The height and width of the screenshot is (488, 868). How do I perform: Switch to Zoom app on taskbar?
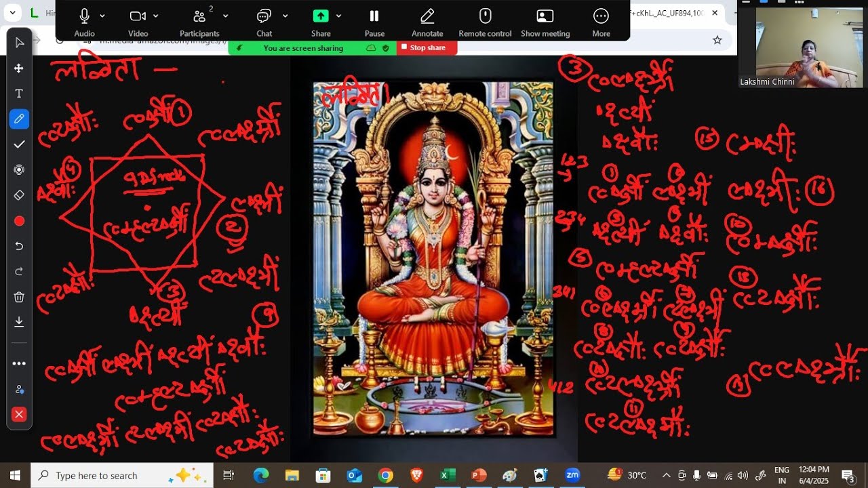pyautogui.click(x=572, y=475)
